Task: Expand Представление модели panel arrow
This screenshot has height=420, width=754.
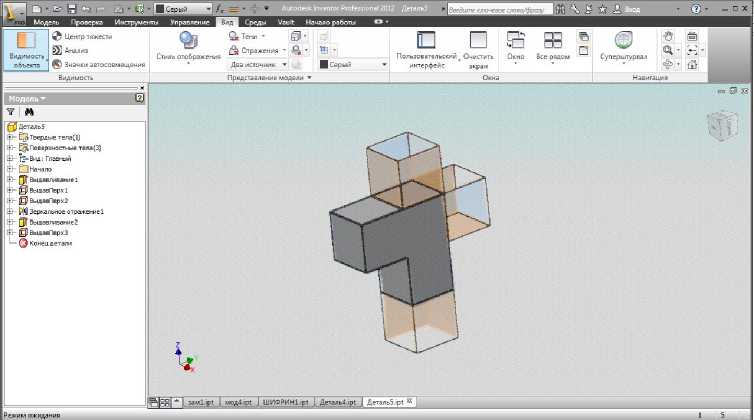Action: click(309, 77)
